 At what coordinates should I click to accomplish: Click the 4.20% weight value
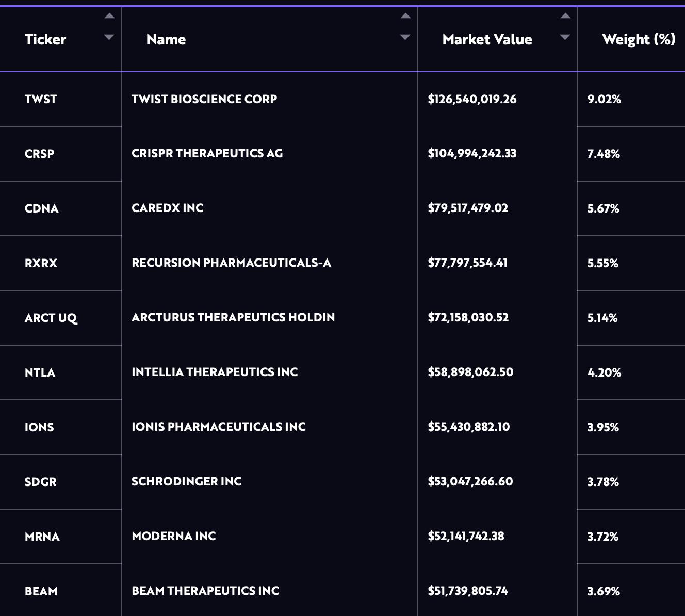[x=604, y=372]
